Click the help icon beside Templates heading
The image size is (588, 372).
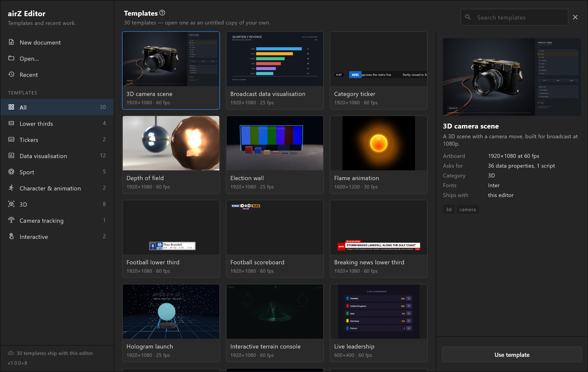[x=162, y=13]
